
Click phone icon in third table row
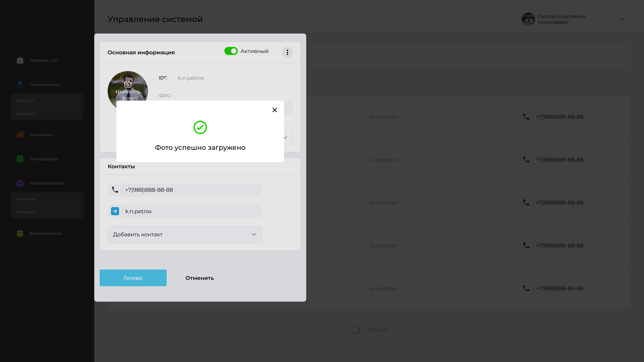[x=526, y=202]
